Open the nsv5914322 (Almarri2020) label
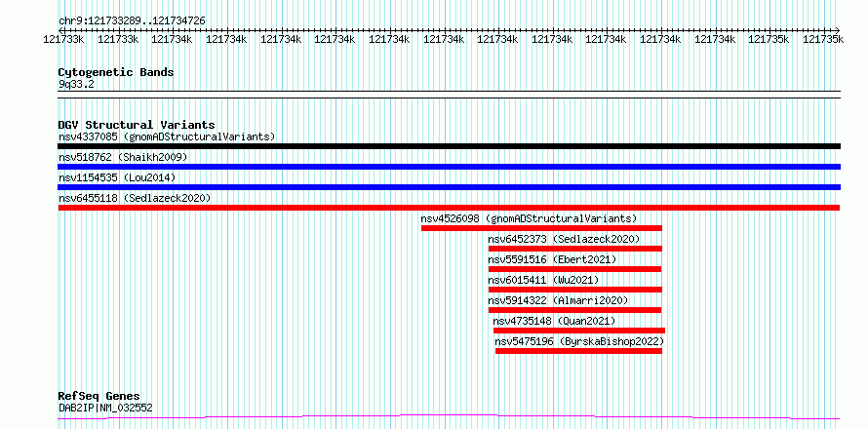868x429 pixels. [558, 300]
